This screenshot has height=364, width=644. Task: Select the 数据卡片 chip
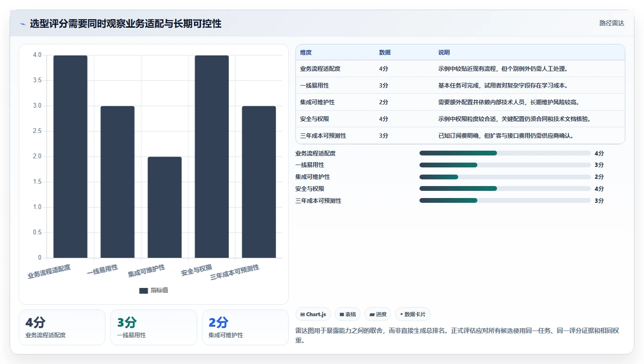[x=413, y=314]
